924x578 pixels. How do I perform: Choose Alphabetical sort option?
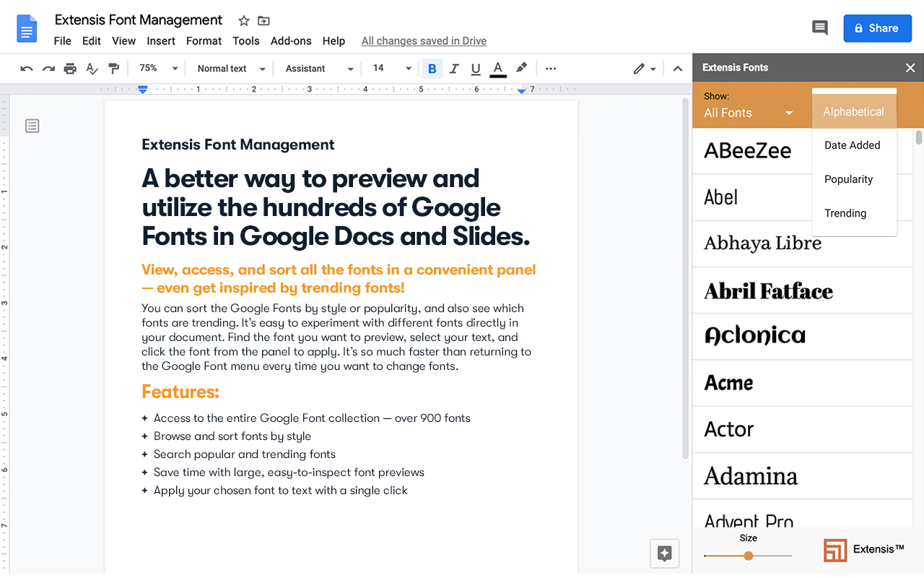[854, 112]
